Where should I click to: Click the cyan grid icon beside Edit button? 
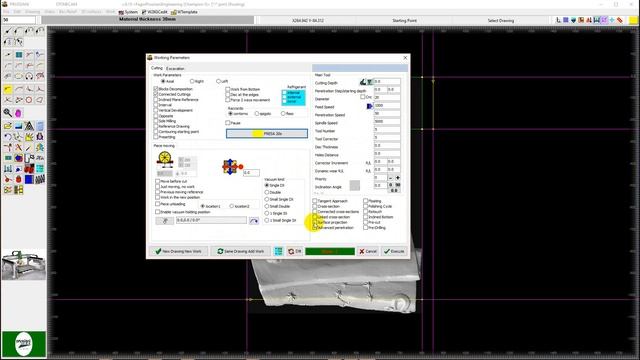pyautogui.click(x=278, y=251)
